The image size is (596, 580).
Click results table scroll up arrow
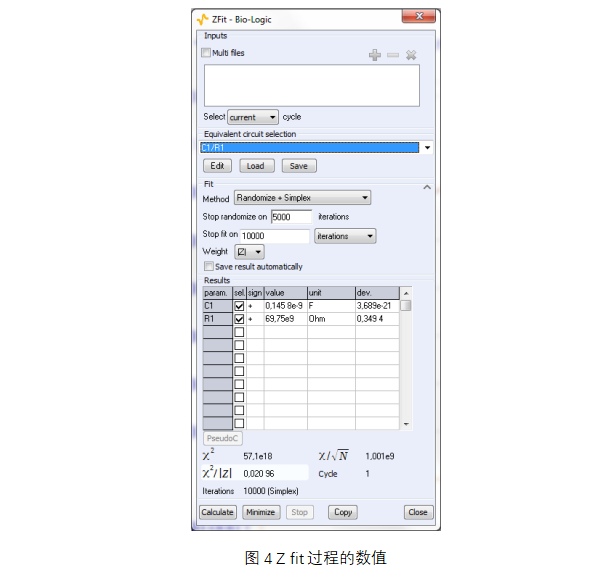406,293
